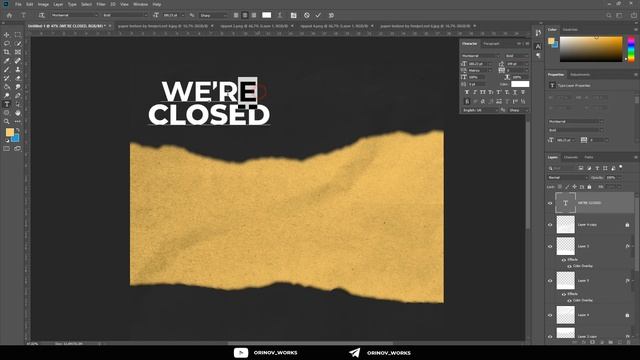Open Properties panel Bold style dropdown
Viewport: 640px width, 360px height.
[575, 130]
